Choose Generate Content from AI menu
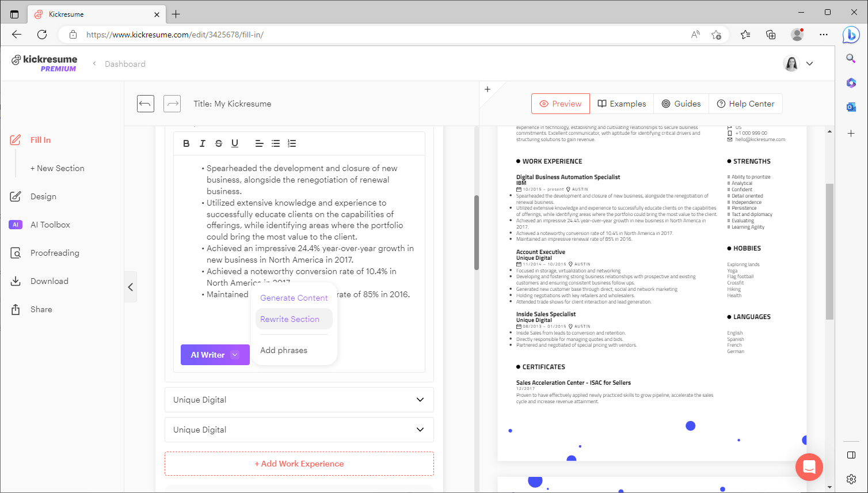The width and height of the screenshot is (868, 493). 294,298
